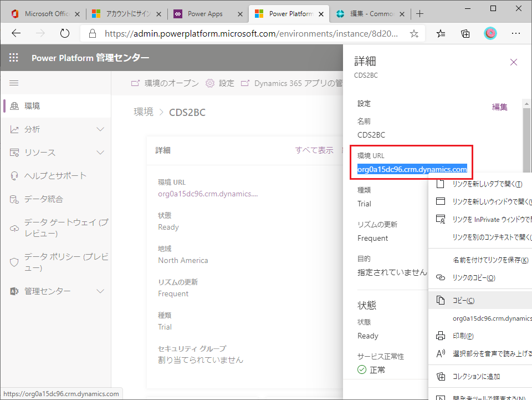Toggle the hamburger navigation menu
This screenshot has width=532, height=400.
14,83
